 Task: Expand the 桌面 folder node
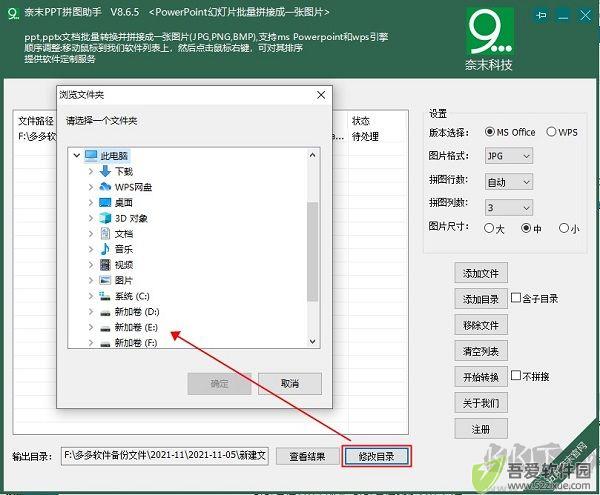pyautogui.click(x=91, y=202)
